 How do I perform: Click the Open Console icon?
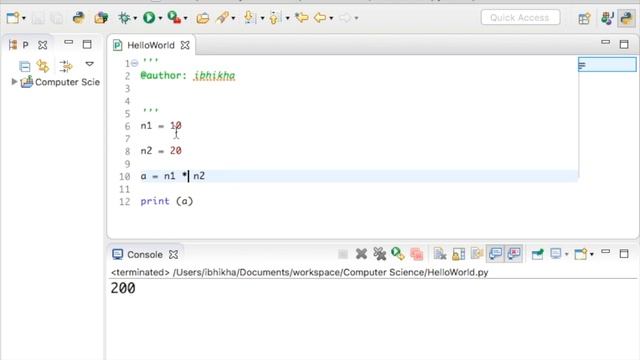[x=581, y=254]
